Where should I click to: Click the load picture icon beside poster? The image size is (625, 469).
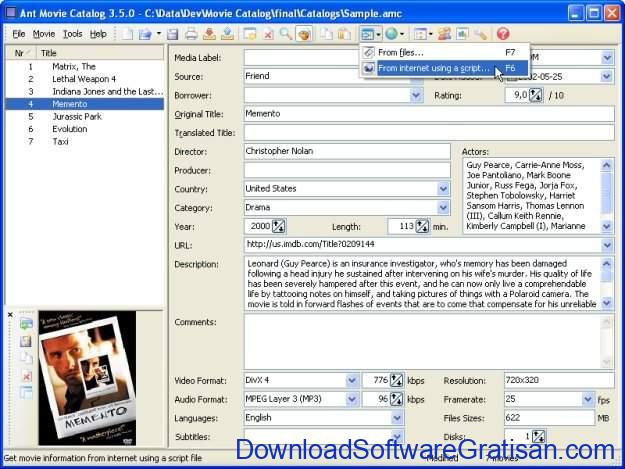pyautogui.click(x=26, y=324)
